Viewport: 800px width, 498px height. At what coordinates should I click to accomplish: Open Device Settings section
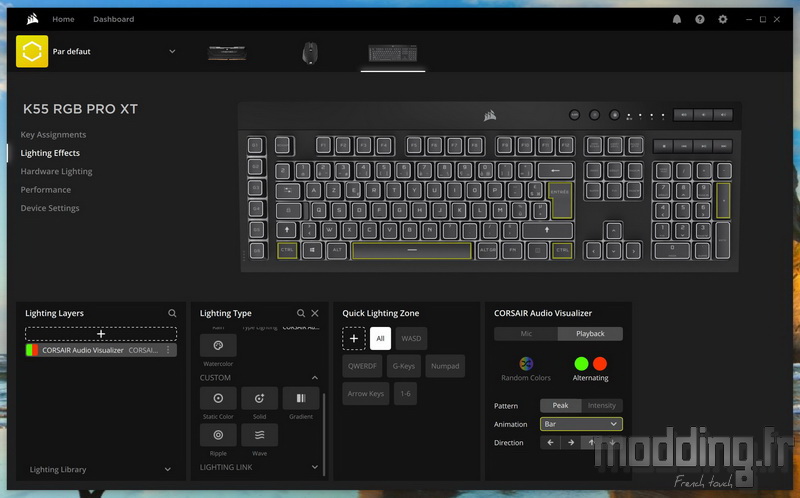(x=49, y=208)
